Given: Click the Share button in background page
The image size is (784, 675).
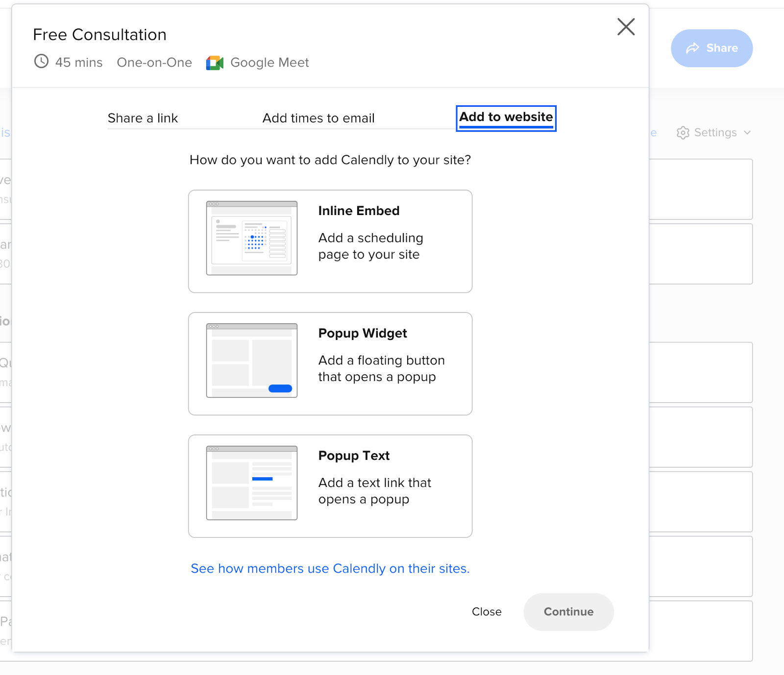Looking at the screenshot, I should [x=711, y=48].
